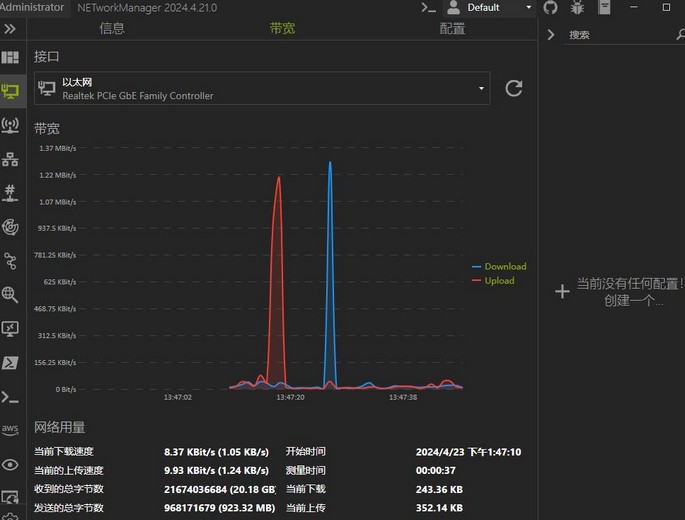Viewport: 685px width, 520px height.
Task: Switch to the 信息 tab
Action: [x=112, y=29]
